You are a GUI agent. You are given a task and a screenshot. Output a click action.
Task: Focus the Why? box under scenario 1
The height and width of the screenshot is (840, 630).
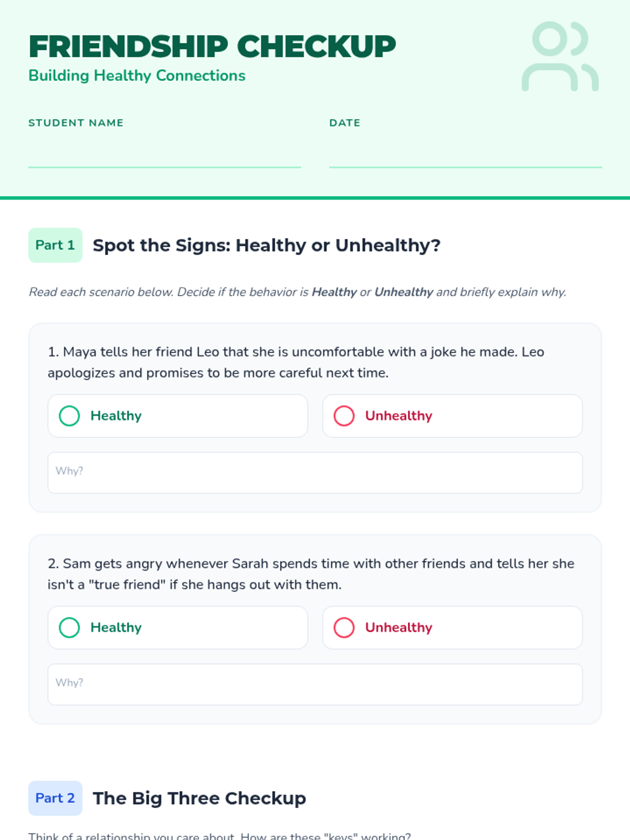click(x=315, y=472)
